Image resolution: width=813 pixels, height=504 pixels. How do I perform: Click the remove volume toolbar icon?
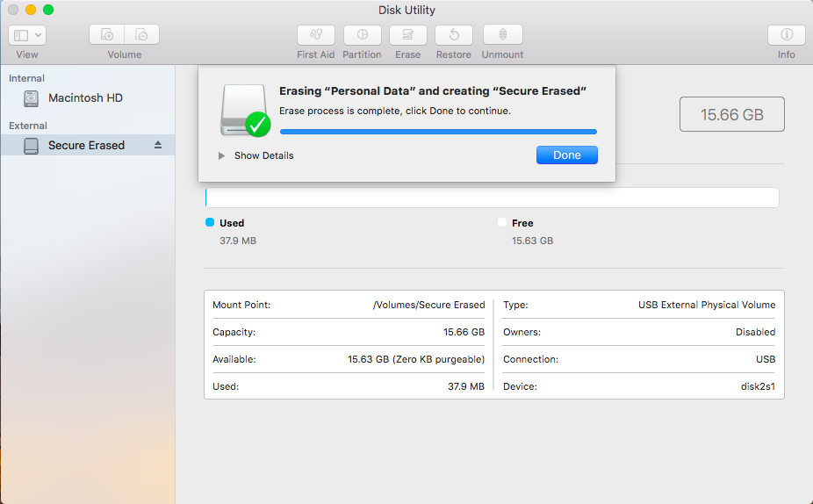141,35
